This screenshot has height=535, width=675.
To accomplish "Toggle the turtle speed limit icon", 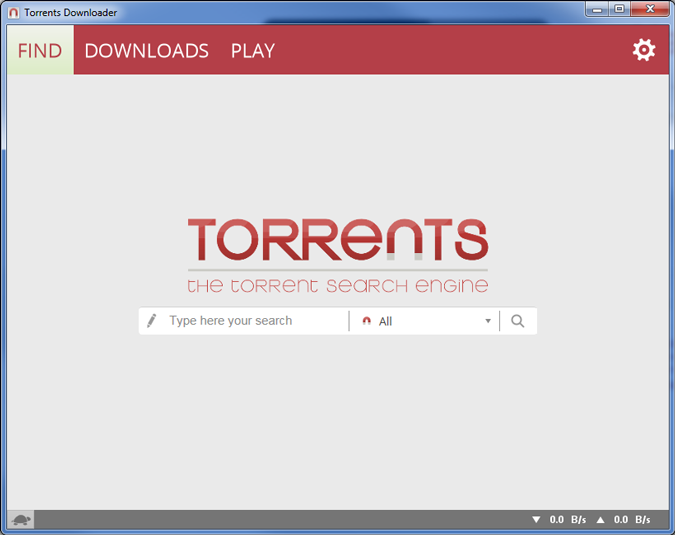I will pos(21,520).
